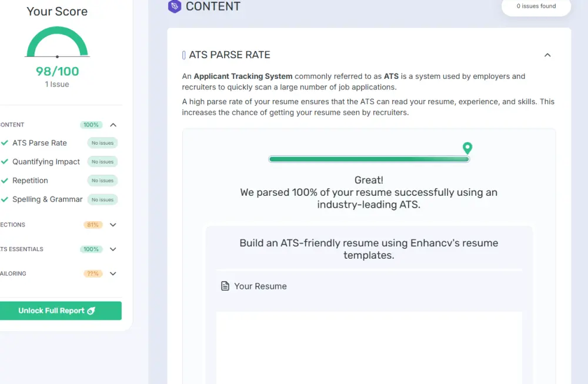588x384 pixels.
Task: Select Repetition in sidebar
Action: (x=30, y=181)
